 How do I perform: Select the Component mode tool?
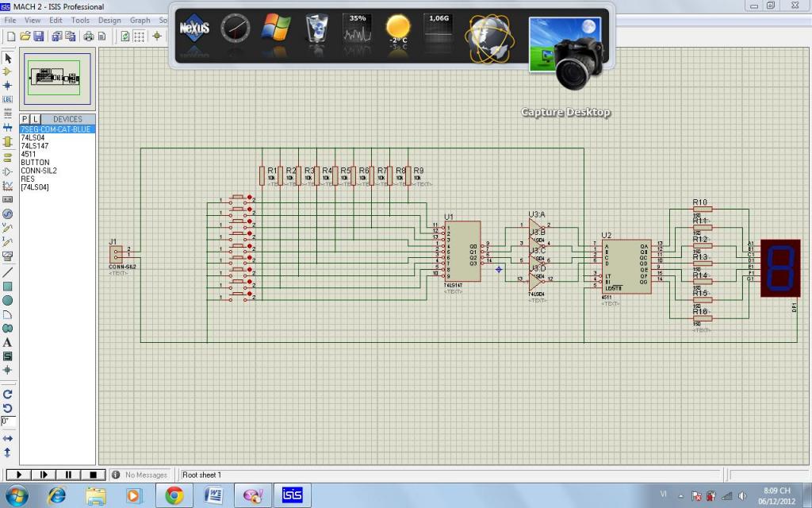point(8,71)
